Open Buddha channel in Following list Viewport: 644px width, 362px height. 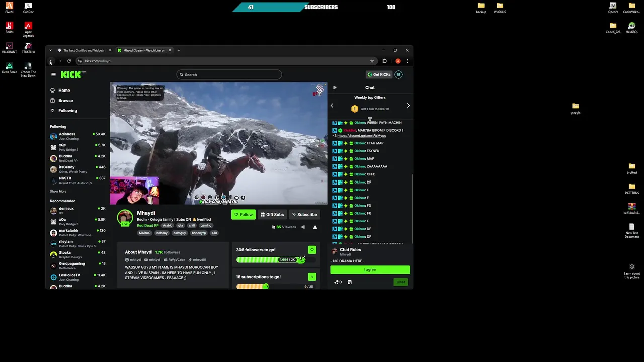tap(77, 158)
